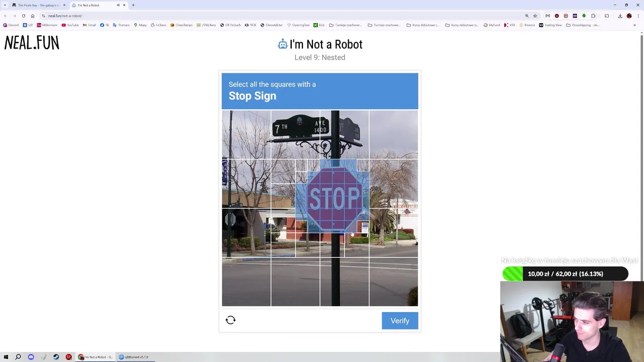Click the captcha refresh icon
This screenshot has width=644, height=362.
[230, 320]
